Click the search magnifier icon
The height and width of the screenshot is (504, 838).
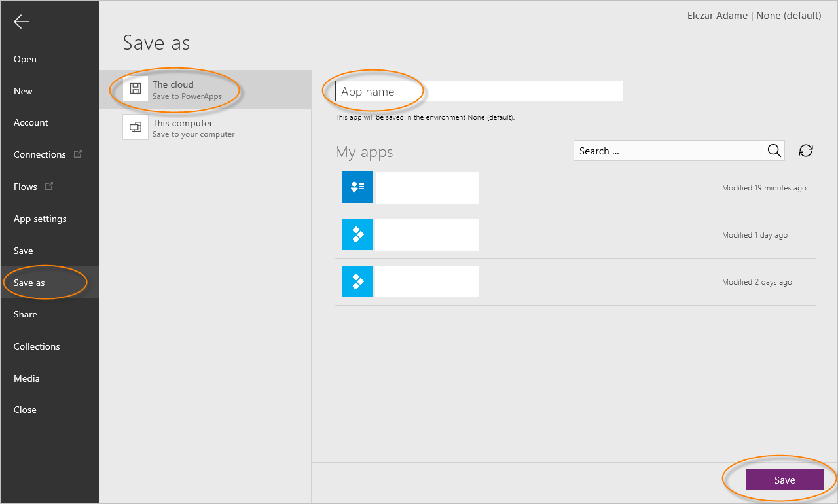click(x=774, y=151)
